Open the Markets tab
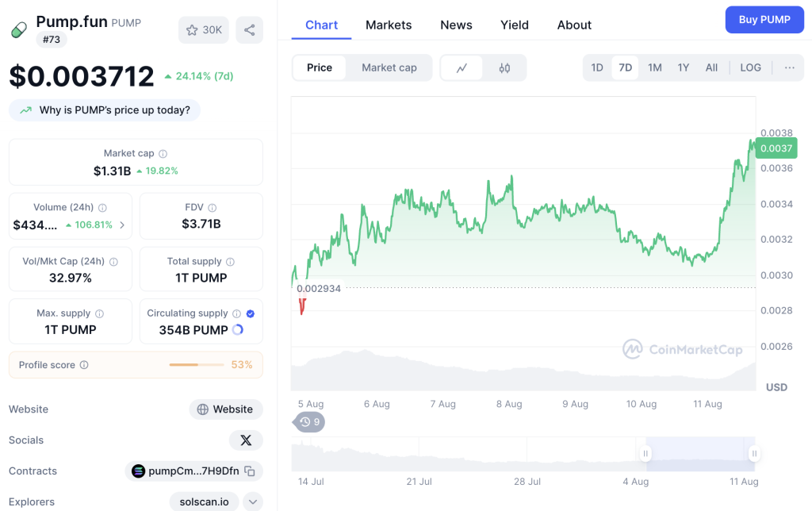The image size is (812, 511). point(389,25)
